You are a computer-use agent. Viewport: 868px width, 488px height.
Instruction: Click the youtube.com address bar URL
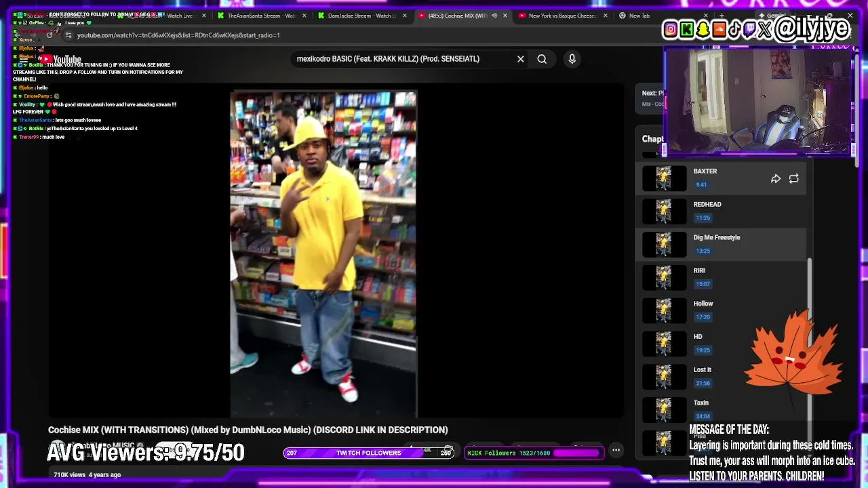[178, 35]
